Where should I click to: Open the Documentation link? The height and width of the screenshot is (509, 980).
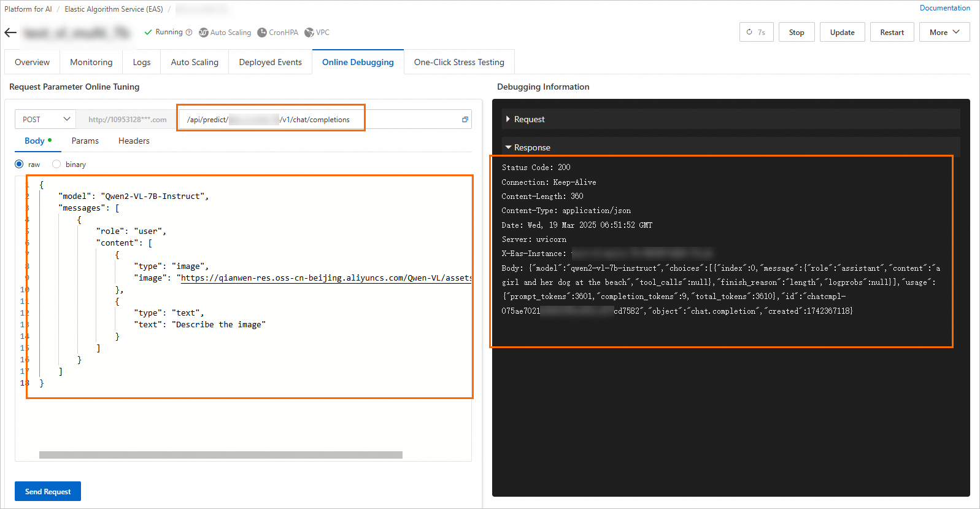(x=944, y=8)
